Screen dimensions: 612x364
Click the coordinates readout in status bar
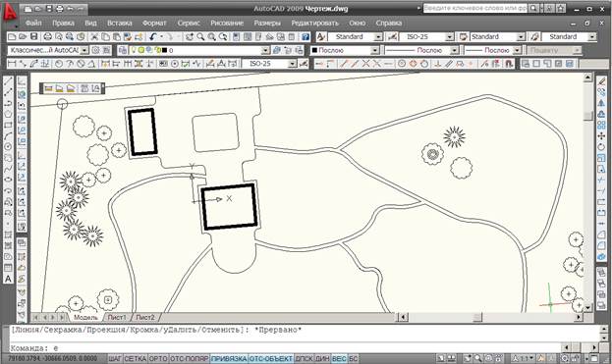(53, 358)
